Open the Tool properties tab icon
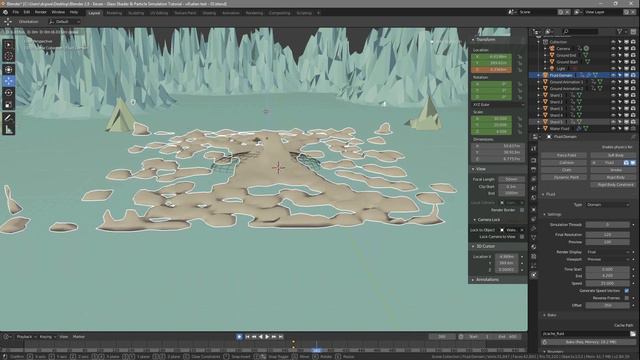This screenshot has width=640, height=360. 534,149
